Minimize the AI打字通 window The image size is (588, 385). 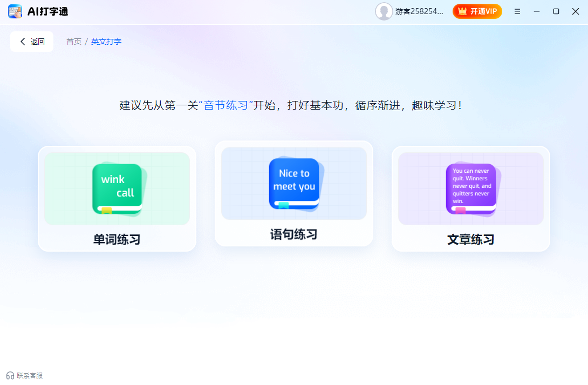pos(537,11)
